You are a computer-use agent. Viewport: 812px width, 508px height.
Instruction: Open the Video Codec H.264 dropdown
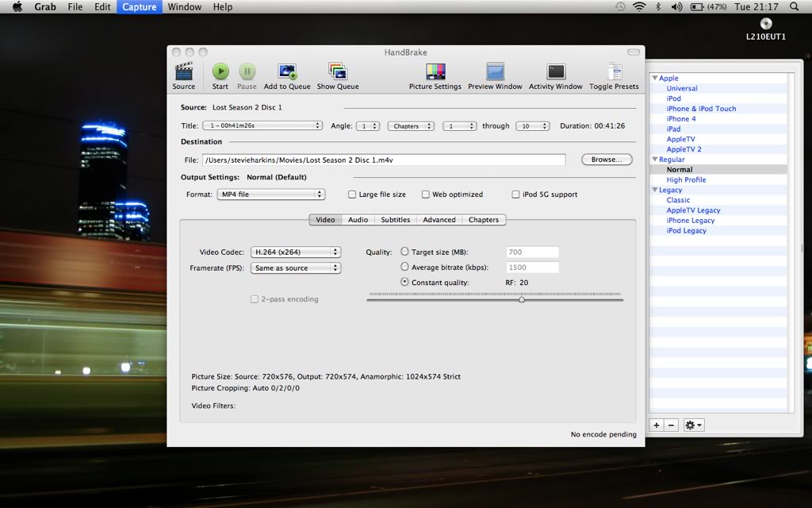(296, 252)
